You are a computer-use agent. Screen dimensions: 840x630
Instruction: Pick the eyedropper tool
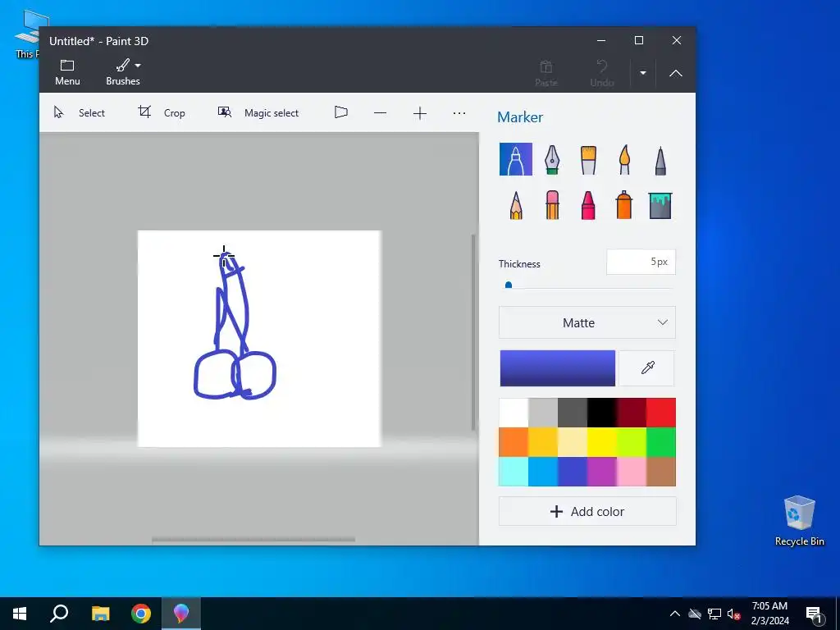(x=647, y=368)
